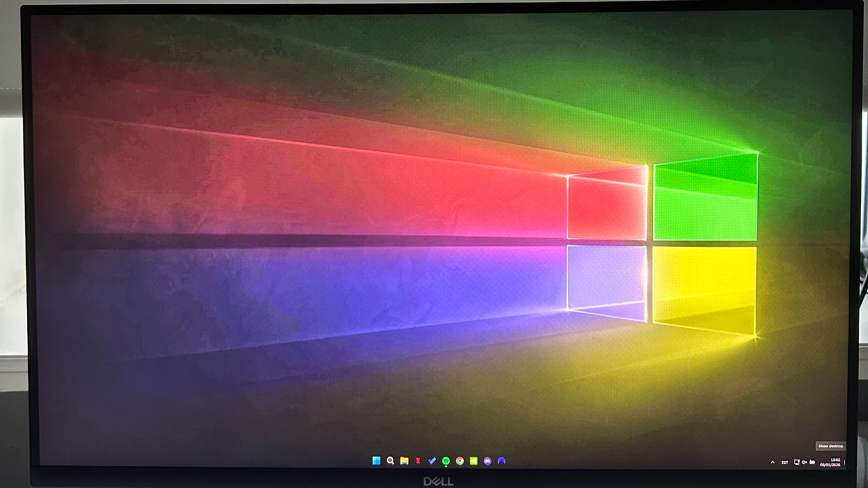Open the Windows Start menu
The height and width of the screenshot is (488, 868).
coord(376,460)
